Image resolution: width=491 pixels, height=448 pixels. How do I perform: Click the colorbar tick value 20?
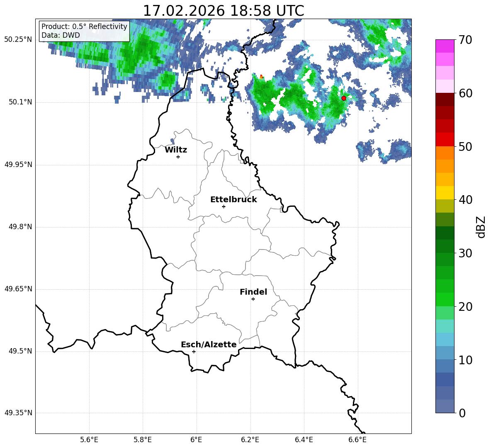[465, 307]
